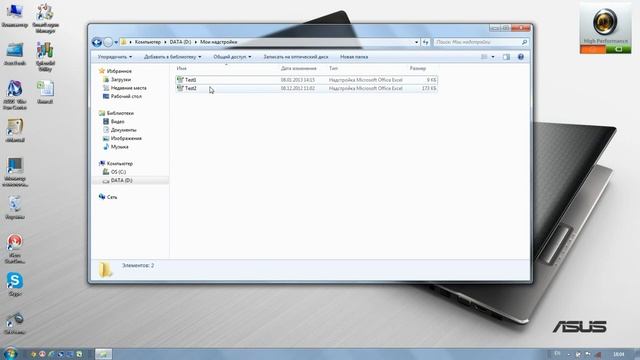The height and width of the screenshot is (360, 640).
Task: Click 'Компьютер' in the address bar path
Action: (148, 42)
